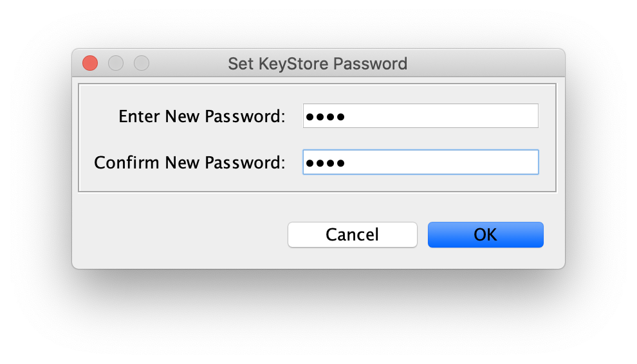
Task: Focus the Confirm New Password field
Action: 420,162
